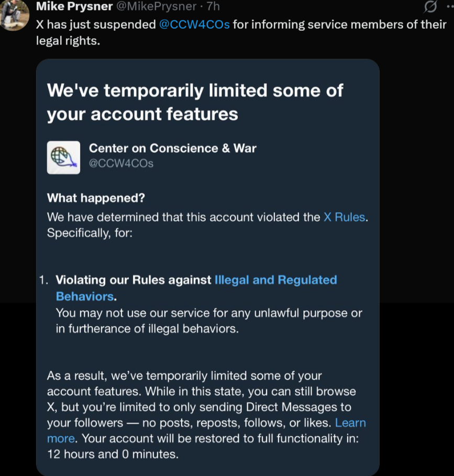Click the 7h post timestamp
The height and width of the screenshot is (476, 454).
pyautogui.click(x=214, y=7)
